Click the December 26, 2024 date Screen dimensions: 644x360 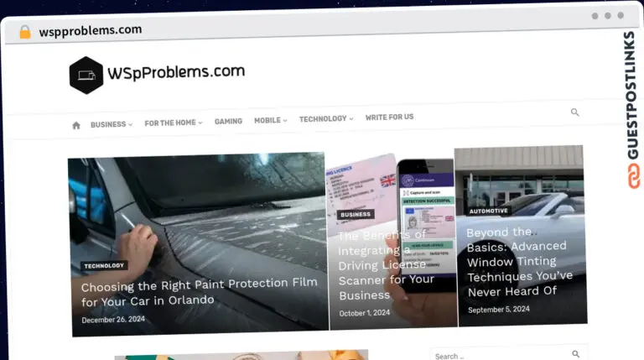click(113, 320)
